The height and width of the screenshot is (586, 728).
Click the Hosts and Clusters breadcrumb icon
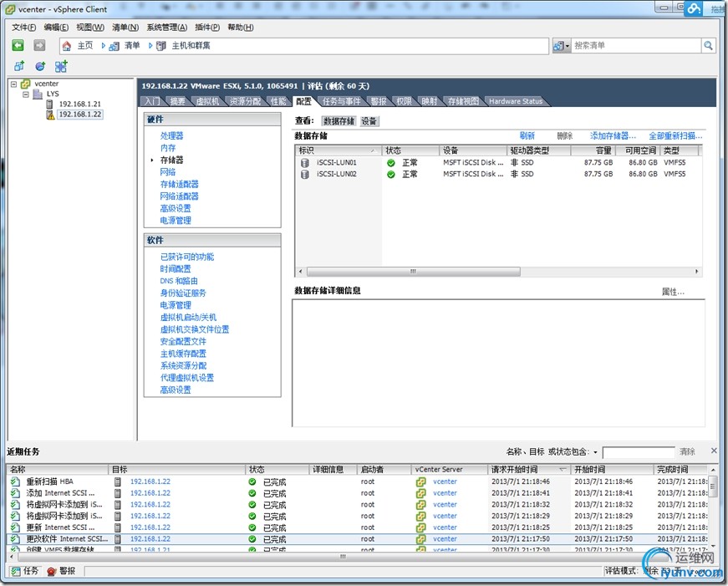161,45
